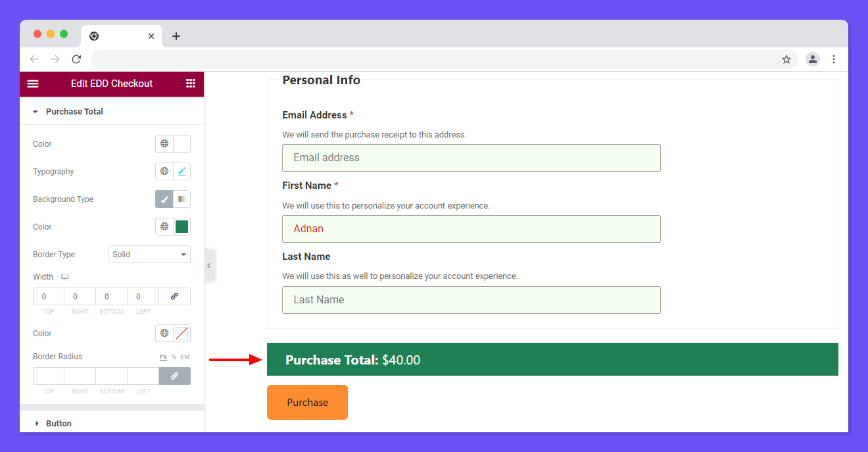Toggle the border width link values button
This screenshot has height=452, width=868.
point(174,297)
